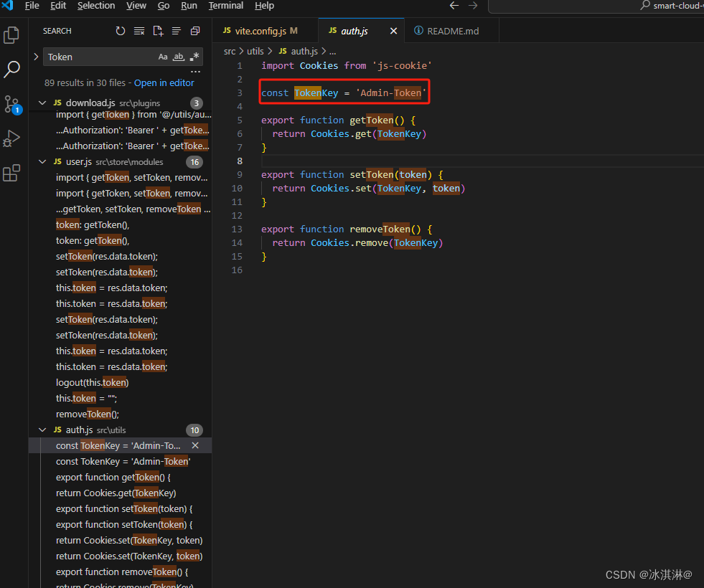
Task: Open the Extensions view
Action: [x=11, y=173]
